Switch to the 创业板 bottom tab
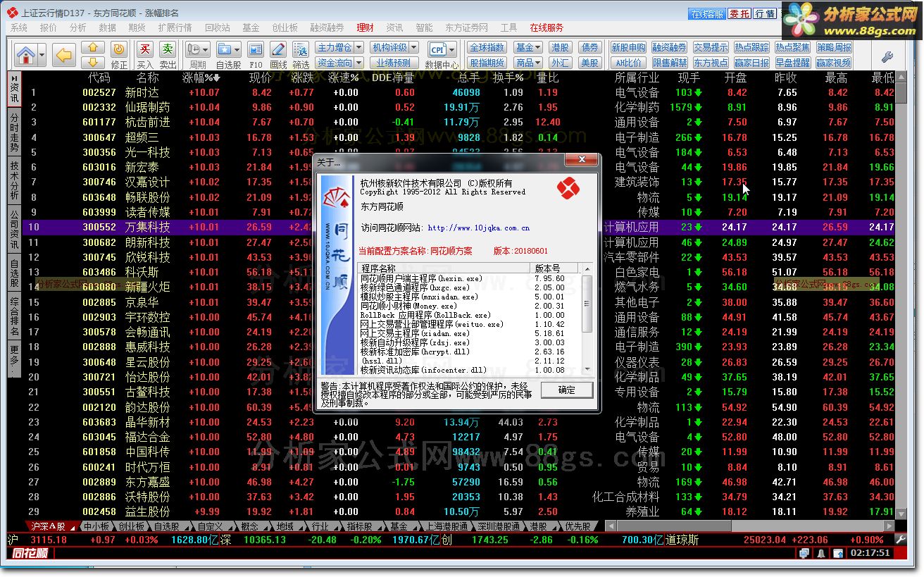This screenshot has width=924, height=577. click(x=132, y=526)
